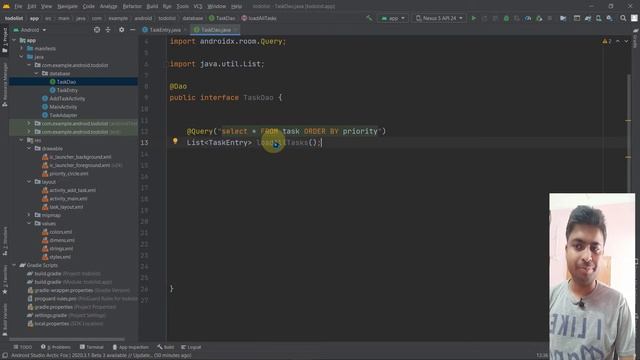Open the VCS menu

[x=198, y=7]
